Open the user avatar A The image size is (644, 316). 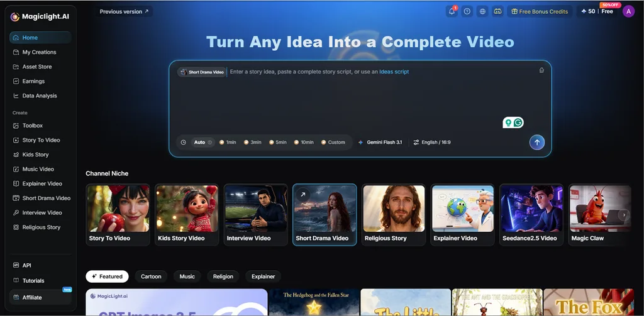(x=628, y=11)
